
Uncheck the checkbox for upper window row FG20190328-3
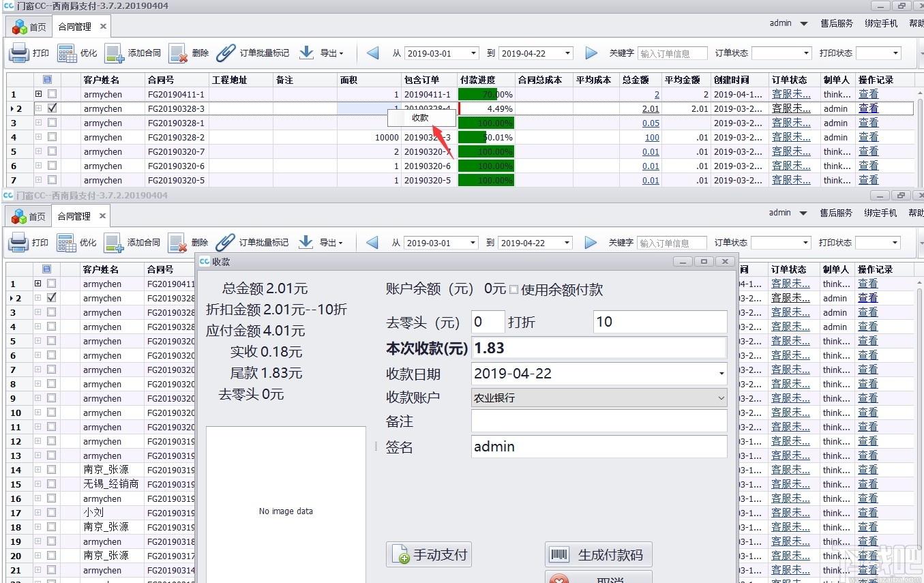point(53,108)
